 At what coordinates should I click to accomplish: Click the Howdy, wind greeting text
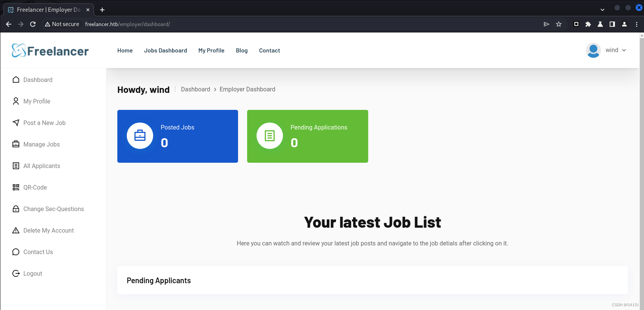[143, 90]
